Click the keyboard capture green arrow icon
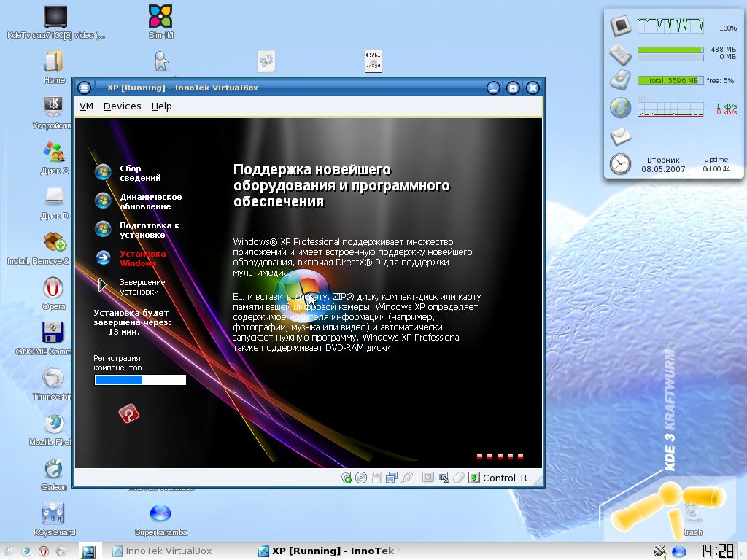Viewport: 747px width, 560px height. tap(474, 478)
